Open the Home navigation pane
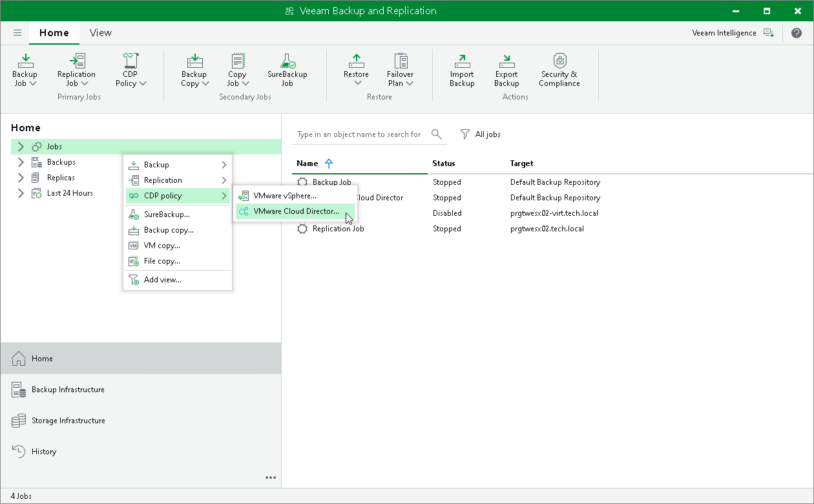 141,358
